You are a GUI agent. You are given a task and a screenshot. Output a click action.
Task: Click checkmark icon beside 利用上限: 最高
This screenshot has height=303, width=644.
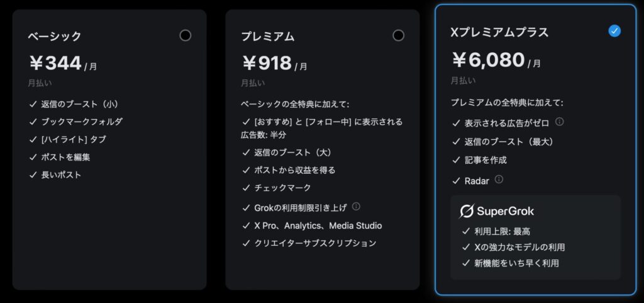[466, 231]
